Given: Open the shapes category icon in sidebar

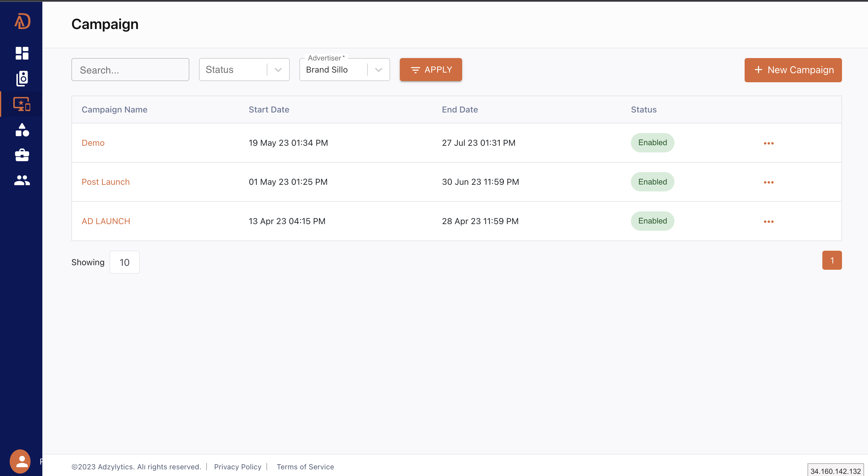Looking at the screenshot, I should coord(22,130).
